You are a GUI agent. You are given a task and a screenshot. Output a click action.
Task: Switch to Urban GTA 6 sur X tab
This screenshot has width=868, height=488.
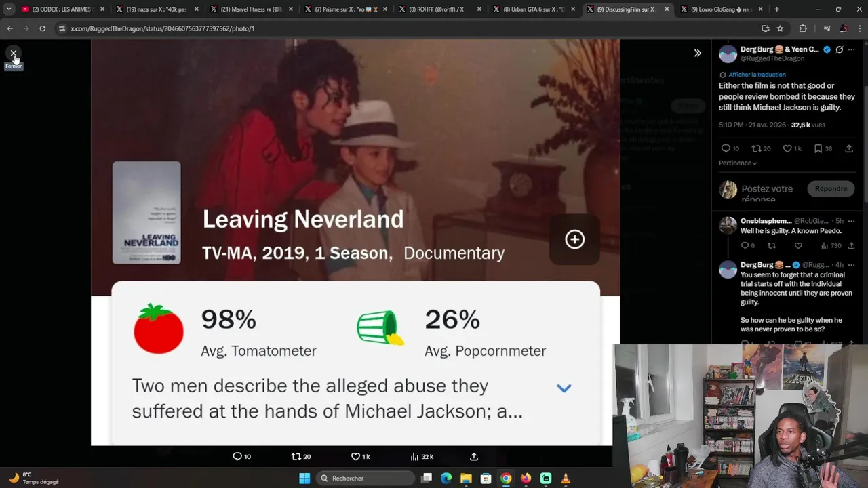coord(534,9)
